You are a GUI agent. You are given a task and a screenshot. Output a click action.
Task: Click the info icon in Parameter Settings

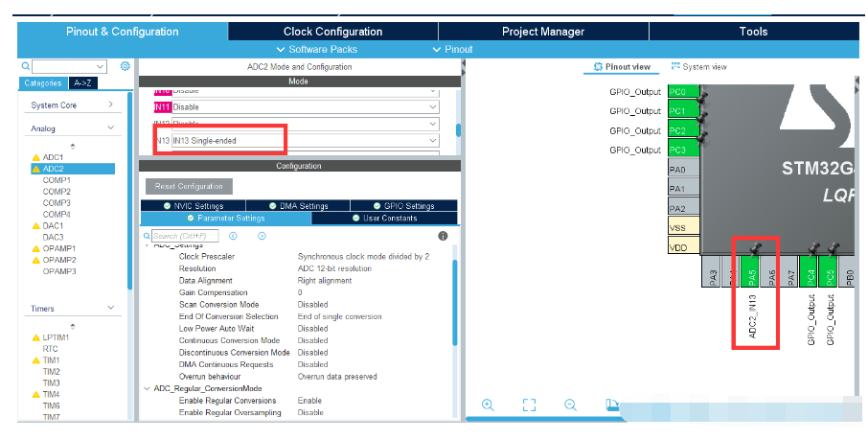pyautogui.click(x=443, y=236)
